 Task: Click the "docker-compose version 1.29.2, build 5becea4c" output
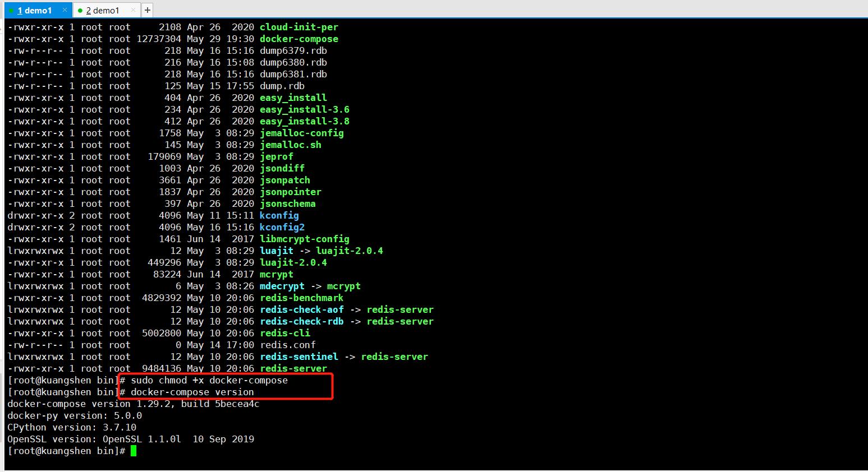tap(134, 404)
